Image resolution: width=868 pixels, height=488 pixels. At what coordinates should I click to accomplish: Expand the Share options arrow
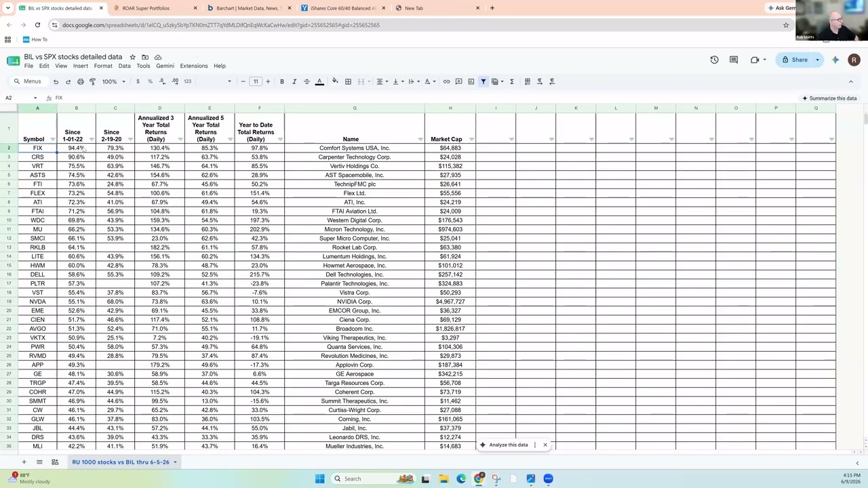pos(817,60)
